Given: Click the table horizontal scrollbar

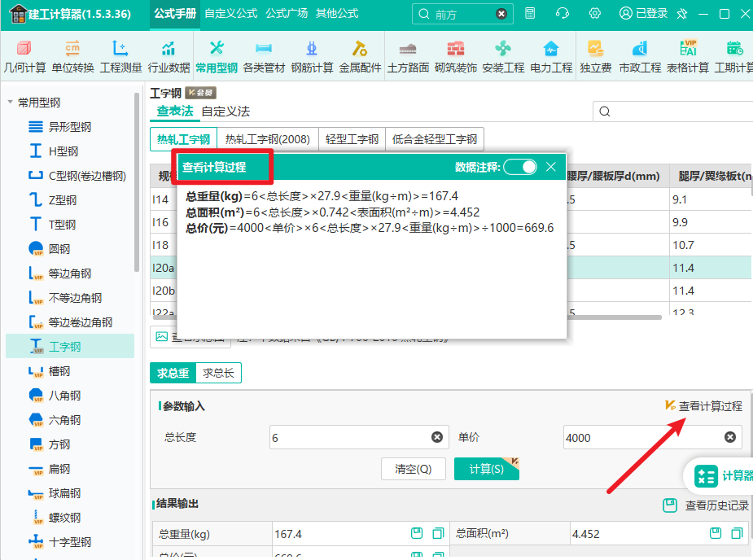Looking at the screenshot, I should pyautogui.click(x=407, y=317).
